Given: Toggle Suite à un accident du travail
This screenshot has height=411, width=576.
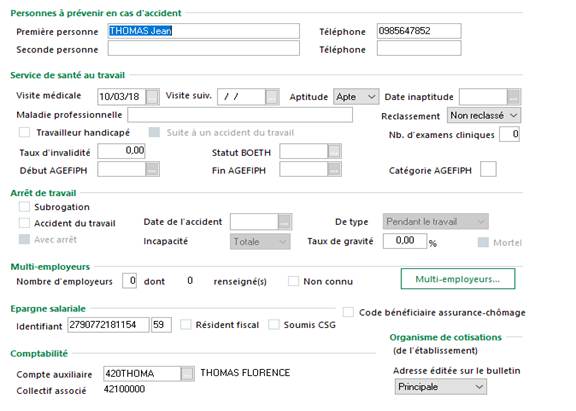Looking at the screenshot, I should (x=154, y=132).
